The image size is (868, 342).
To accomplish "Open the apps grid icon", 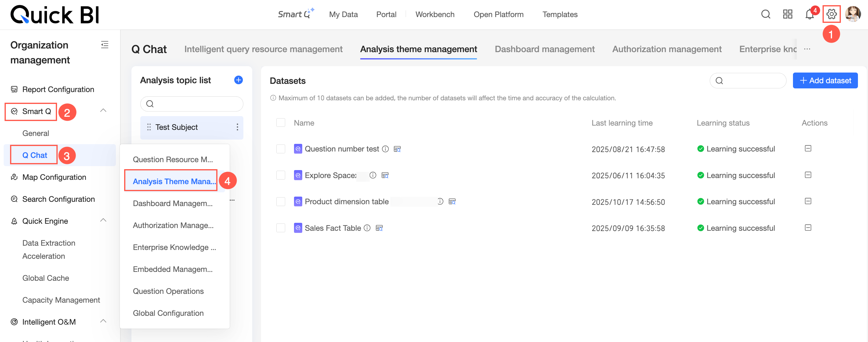I will tap(787, 14).
